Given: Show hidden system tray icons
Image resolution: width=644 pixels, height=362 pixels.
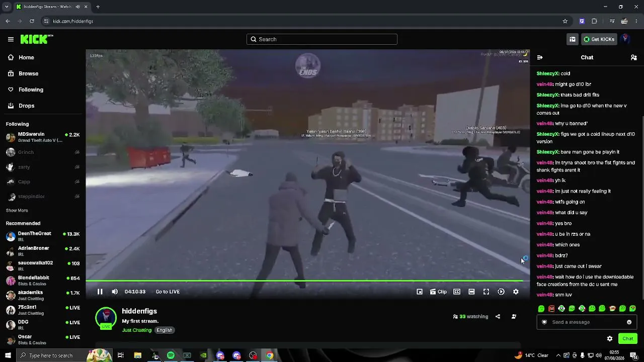Looking at the screenshot, I should [x=558, y=355].
